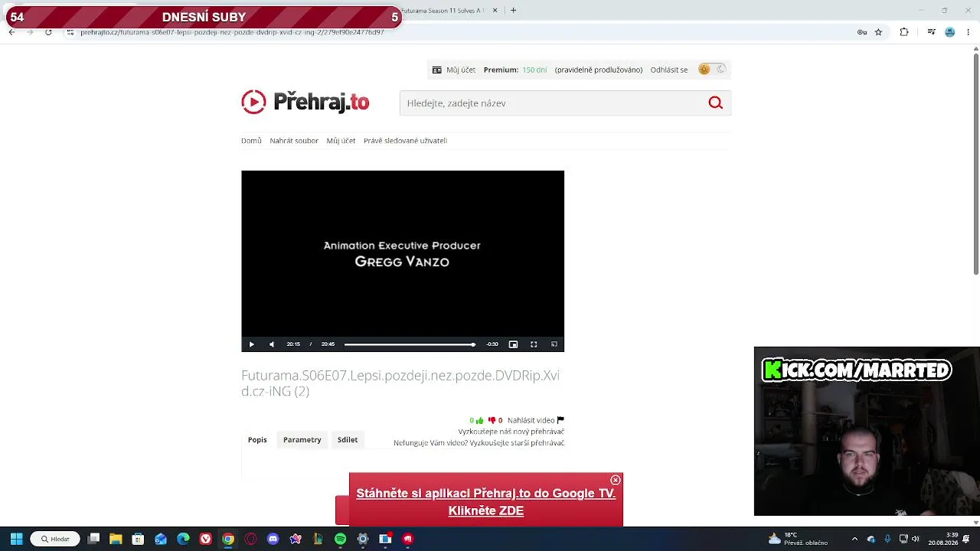Mute the video player volume
980x551 pixels.
click(x=272, y=344)
